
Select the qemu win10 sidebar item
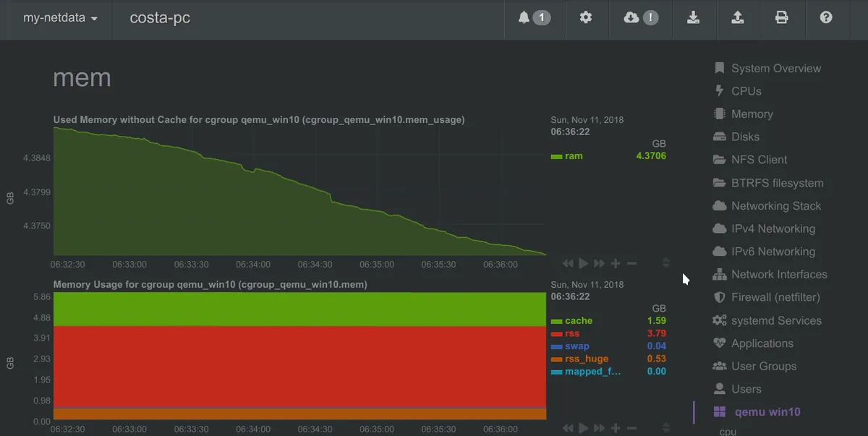pyautogui.click(x=767, y=412)
